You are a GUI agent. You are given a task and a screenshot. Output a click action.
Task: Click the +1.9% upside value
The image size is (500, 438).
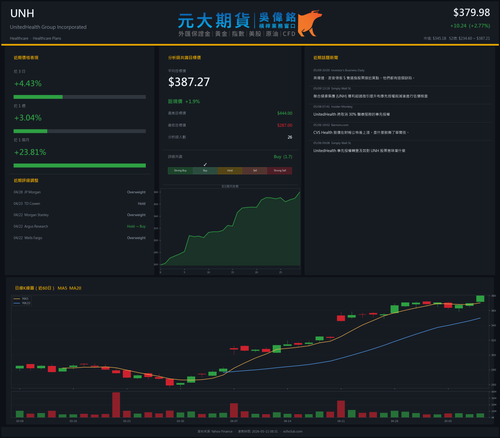coord(192,101)
